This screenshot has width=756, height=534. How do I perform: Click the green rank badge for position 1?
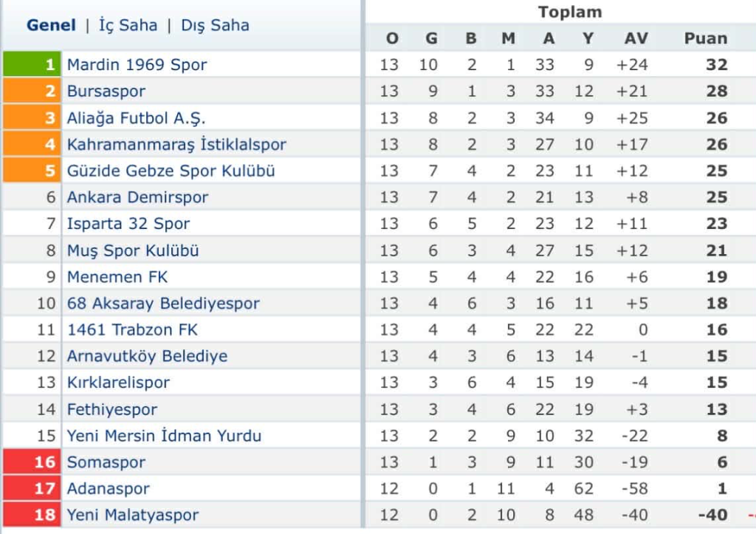click(x=32, y=64)
